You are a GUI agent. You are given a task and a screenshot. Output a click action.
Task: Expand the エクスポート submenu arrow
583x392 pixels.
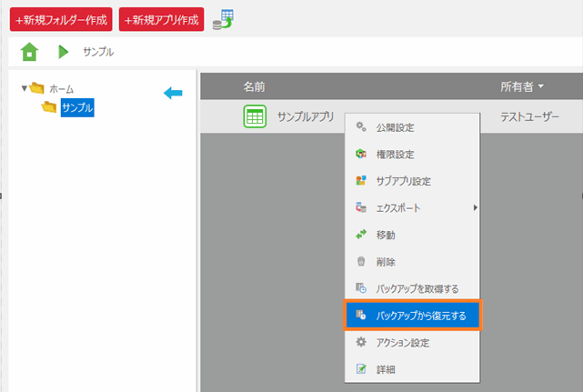(x=475, y=207)
